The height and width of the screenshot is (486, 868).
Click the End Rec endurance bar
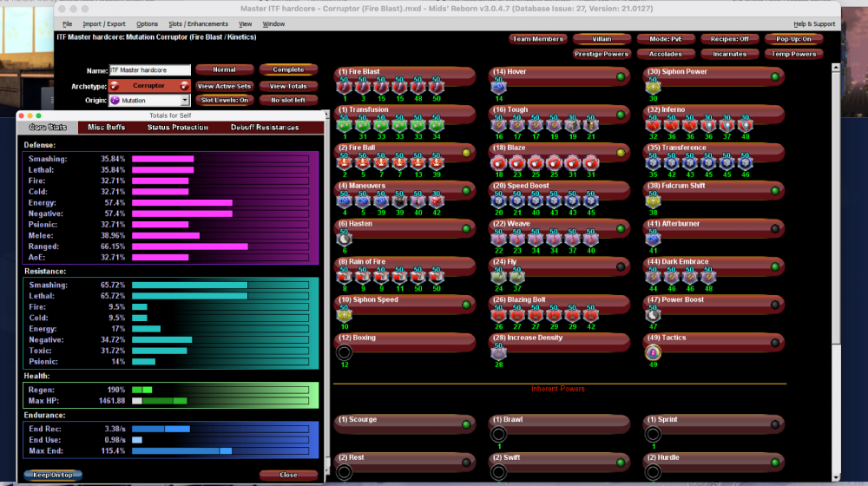coord(220,429)
